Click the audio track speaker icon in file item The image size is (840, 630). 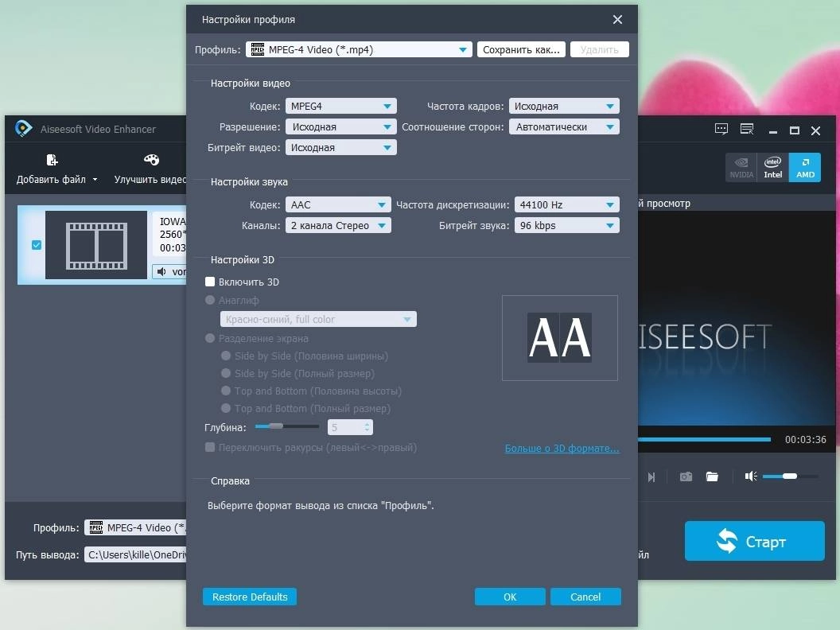(x=161, y=271)
